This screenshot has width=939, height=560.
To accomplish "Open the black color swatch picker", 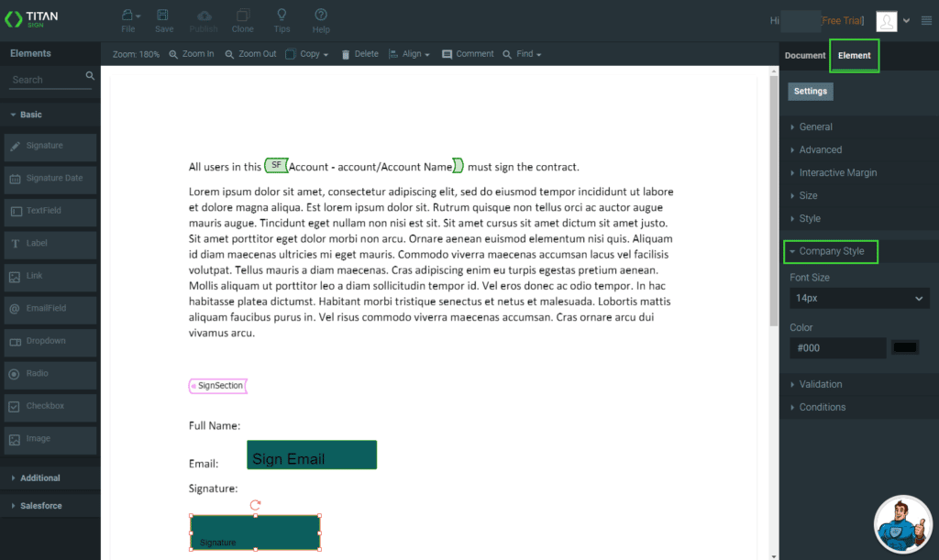I will (904, 347).
